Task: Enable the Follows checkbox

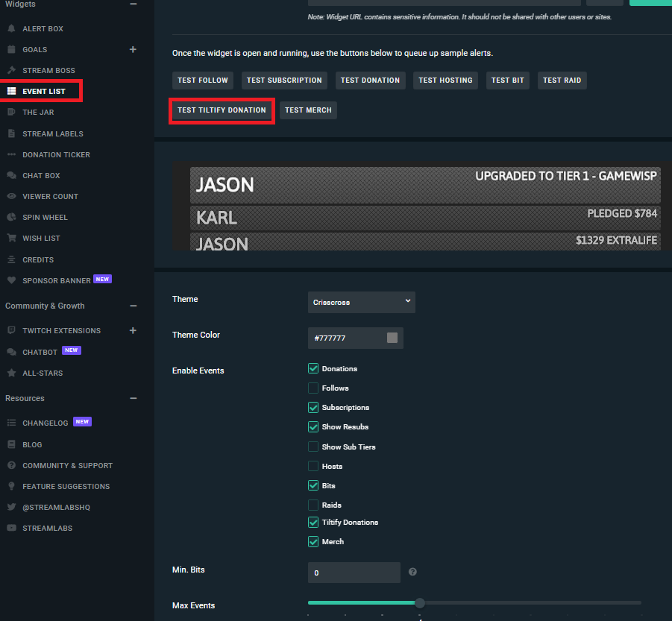Action: click(313, 388)
